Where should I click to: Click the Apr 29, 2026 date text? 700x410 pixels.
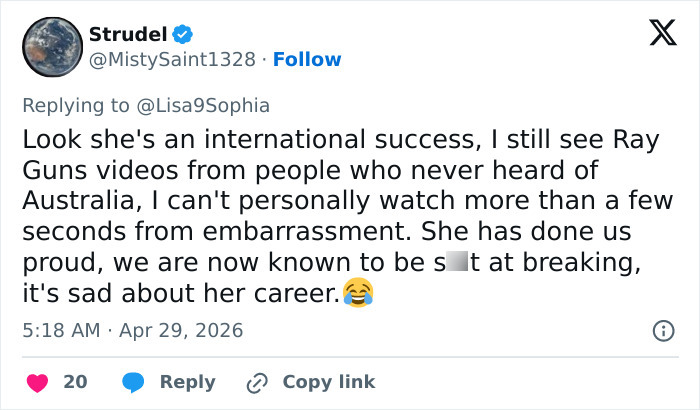coord(179,330)
